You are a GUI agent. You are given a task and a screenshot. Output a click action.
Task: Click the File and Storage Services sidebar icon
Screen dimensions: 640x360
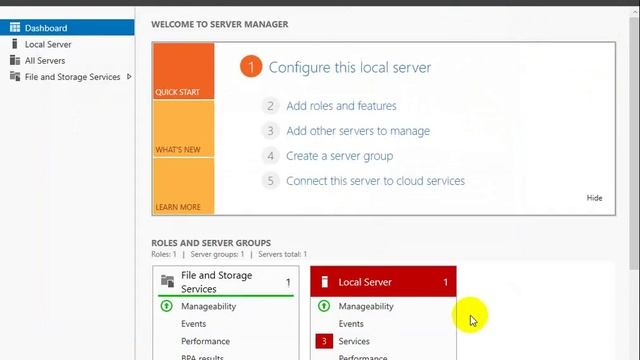tap(15, 76)
